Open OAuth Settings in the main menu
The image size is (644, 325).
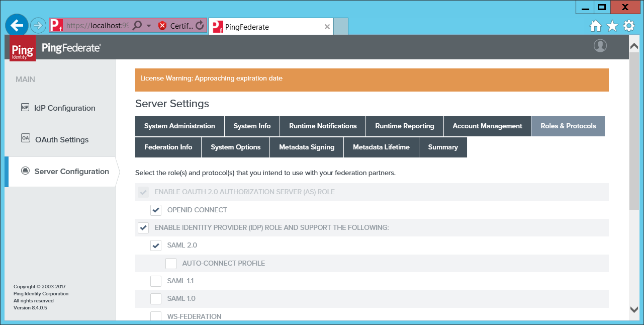pyautogui.click(x=62, y=140)
